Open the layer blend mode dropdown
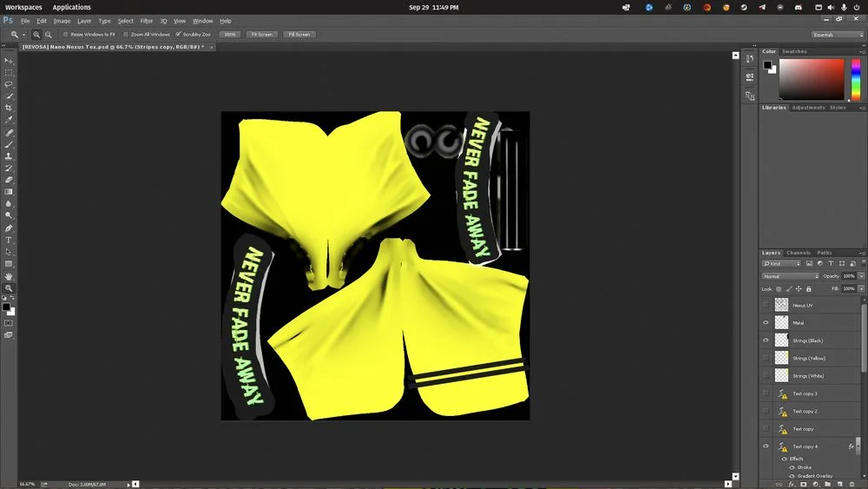Screen dimensions: 868x489 pyautogui.click(x=790, y=276)
